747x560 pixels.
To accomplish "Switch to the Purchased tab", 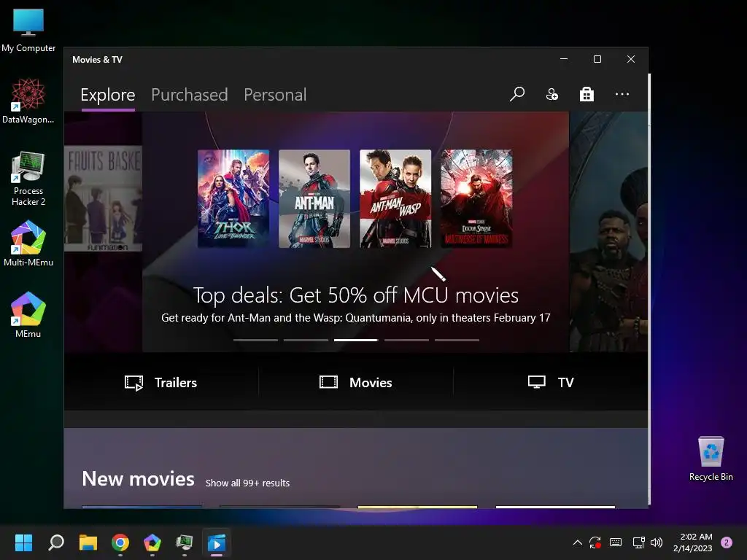I will (189, 95).
